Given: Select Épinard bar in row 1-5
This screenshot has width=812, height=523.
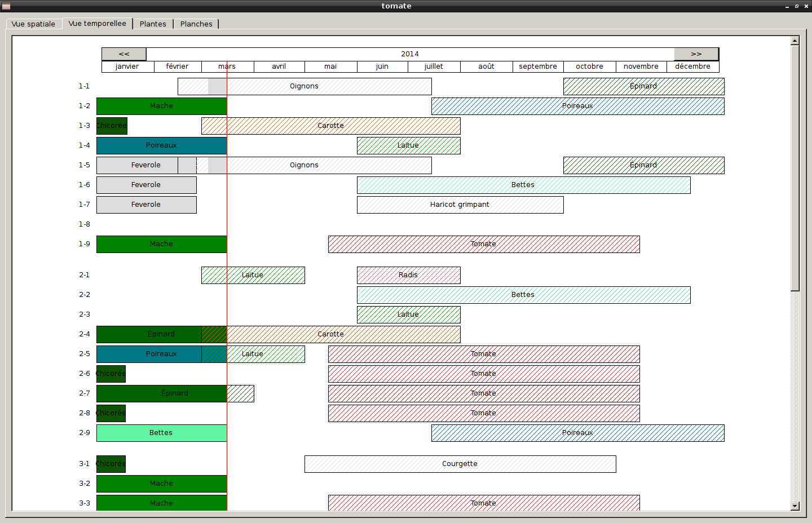Looking at the screenshot, I should pos(643,165).
